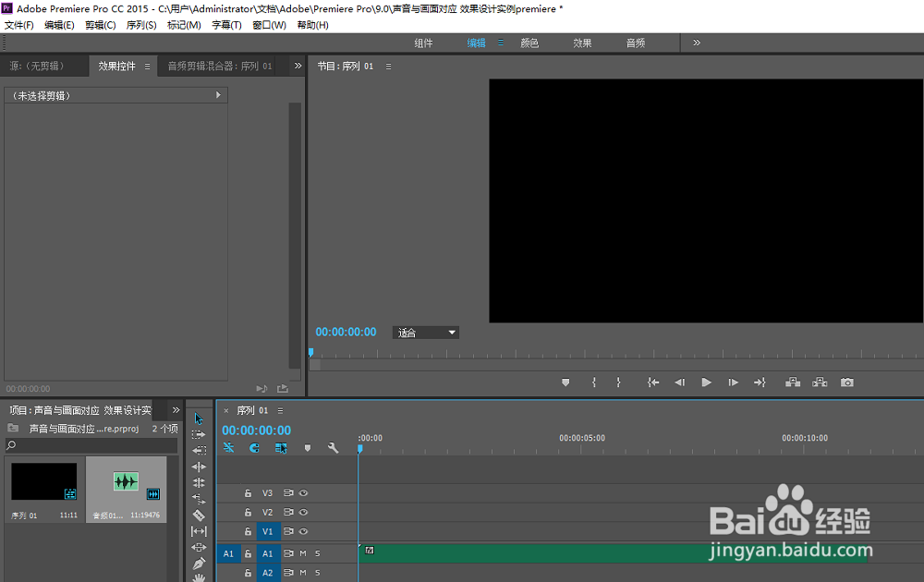Toggle timeline Snap magnet
Viewport: 924px width, 582px height.
click(254, 448)
